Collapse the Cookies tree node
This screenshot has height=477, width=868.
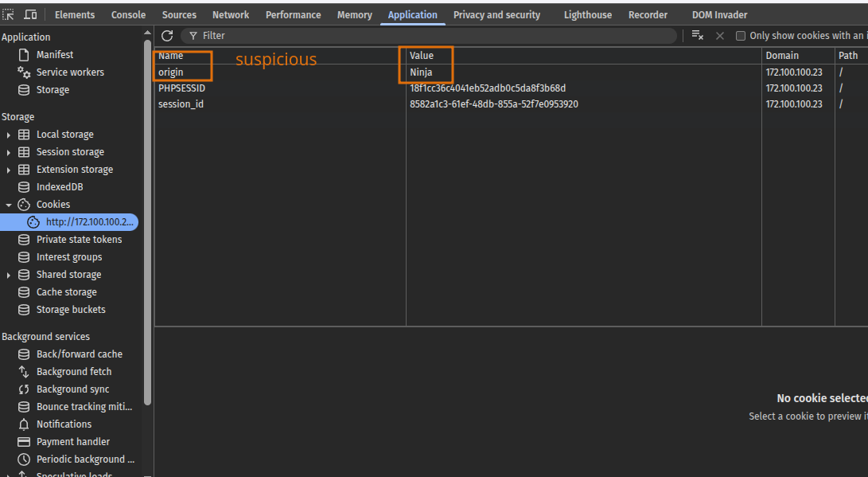point(9,205)
